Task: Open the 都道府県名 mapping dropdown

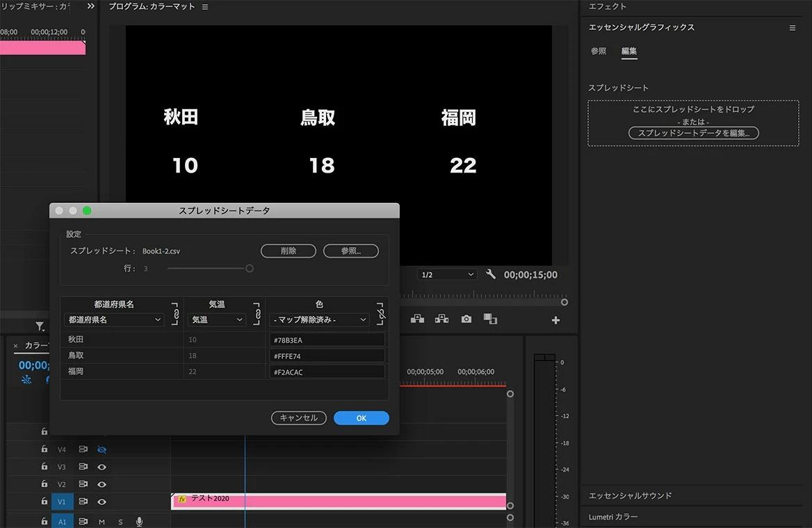Action: 114,320
